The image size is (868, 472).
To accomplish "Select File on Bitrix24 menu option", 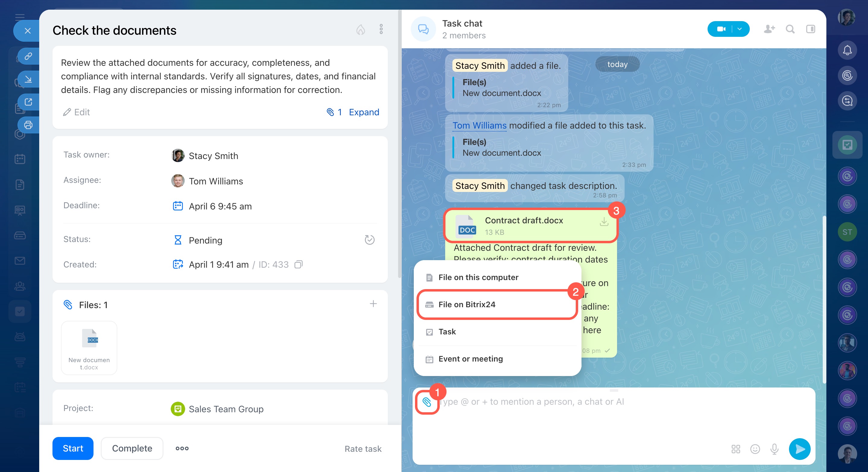I will tap(467, 305).
